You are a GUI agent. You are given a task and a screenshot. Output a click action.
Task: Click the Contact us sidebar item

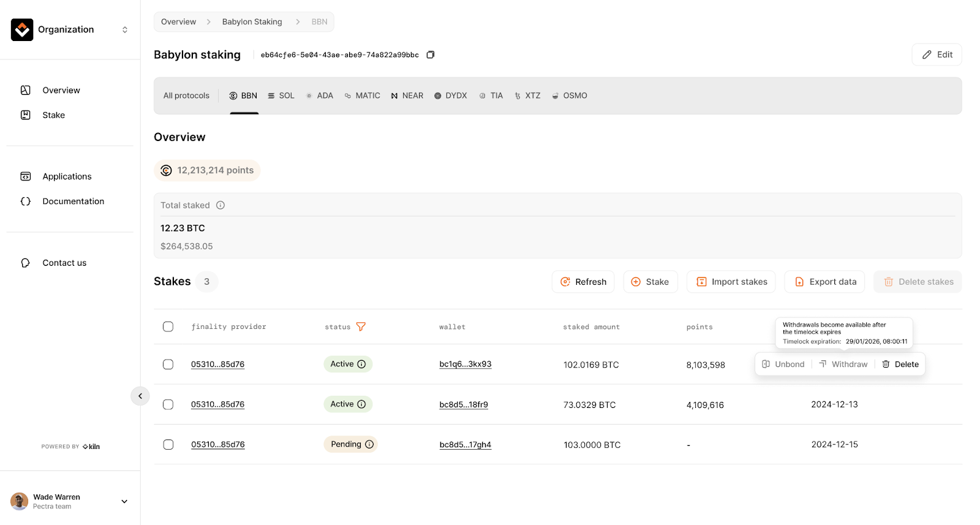[x=64, y=263]
